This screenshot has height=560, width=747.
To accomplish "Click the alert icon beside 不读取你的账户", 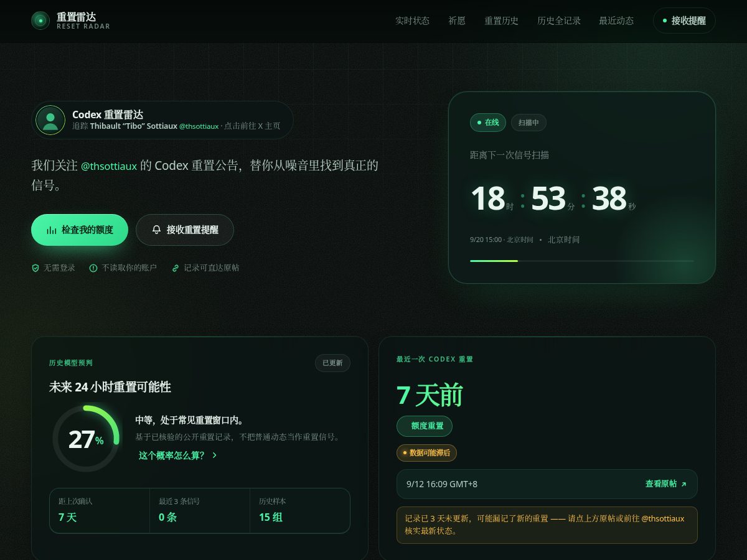I will pyautogui.click(x=93, y=268).
